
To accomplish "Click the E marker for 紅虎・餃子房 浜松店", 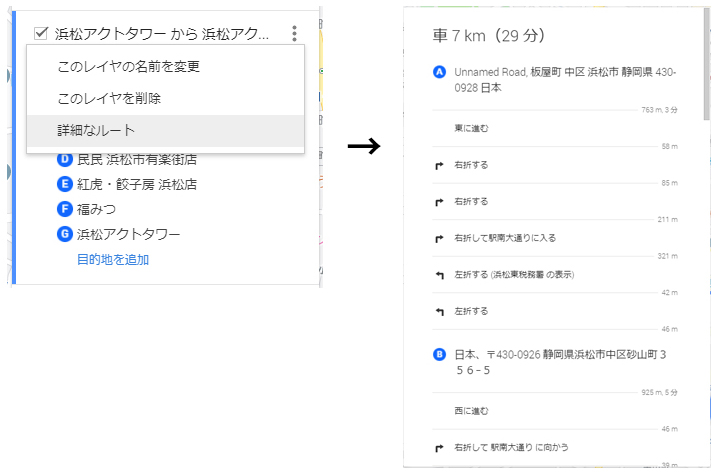I will [65, 184].
